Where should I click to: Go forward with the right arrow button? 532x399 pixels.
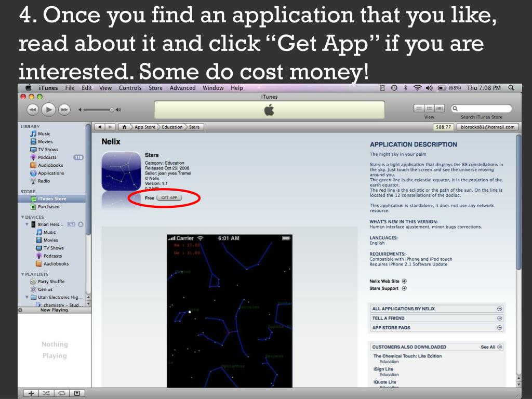click(x=110, y=127)
